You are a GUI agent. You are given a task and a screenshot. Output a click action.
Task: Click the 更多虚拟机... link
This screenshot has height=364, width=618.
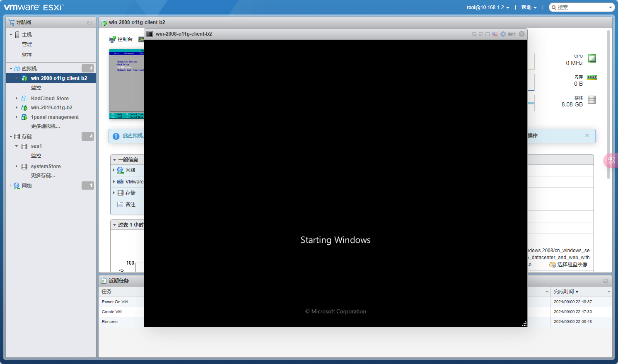[46, 126]
